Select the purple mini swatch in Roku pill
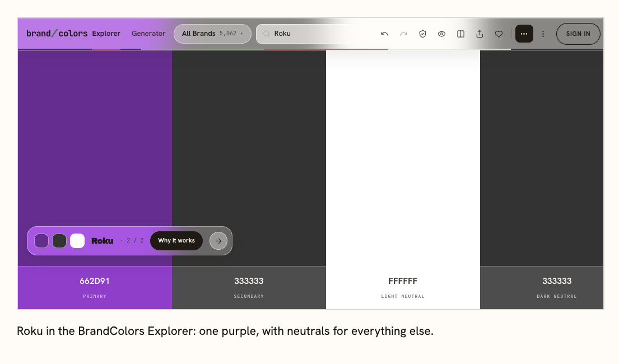The height and width of the screenshot is (364, 619). [x=41, y=241]
